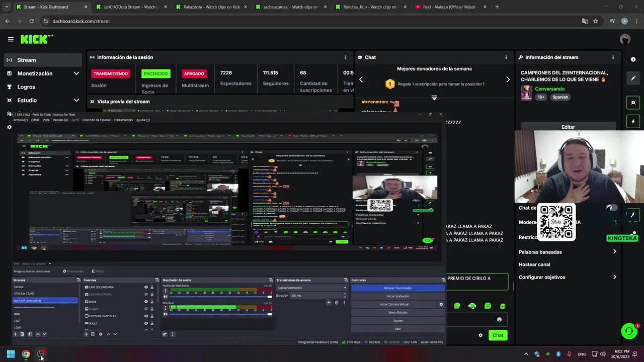Toggle visibility of stake source

tap(146, 302)
